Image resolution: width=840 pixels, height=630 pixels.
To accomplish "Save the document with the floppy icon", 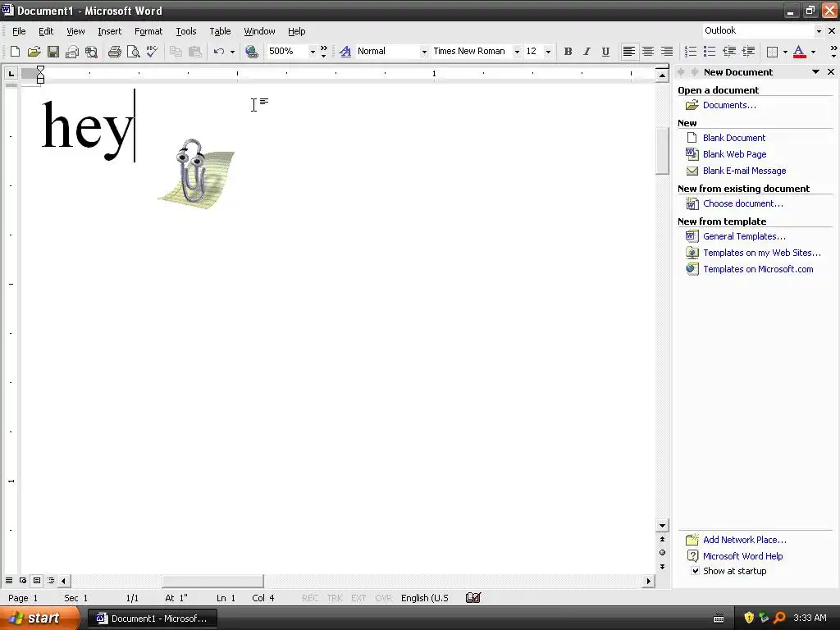I will click(x=53, y=52).
